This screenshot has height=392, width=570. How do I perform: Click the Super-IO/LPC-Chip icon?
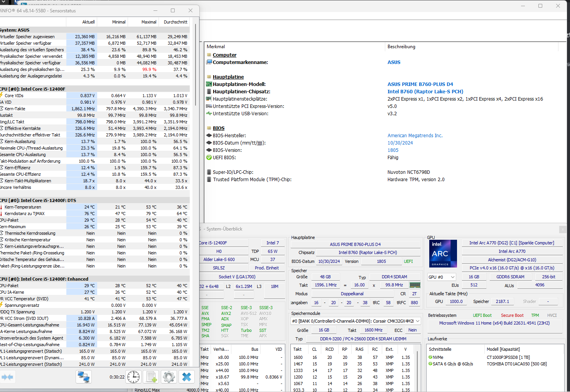[x=209, y=172]
